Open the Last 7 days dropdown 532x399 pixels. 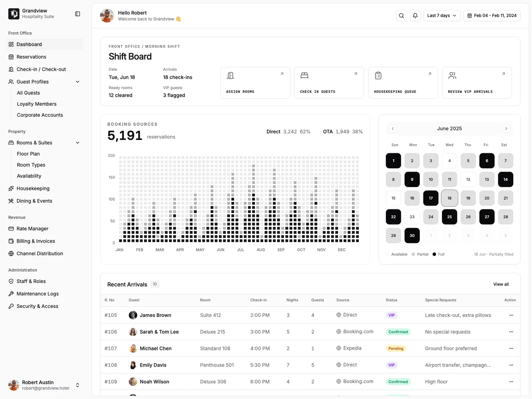[442, 15]
